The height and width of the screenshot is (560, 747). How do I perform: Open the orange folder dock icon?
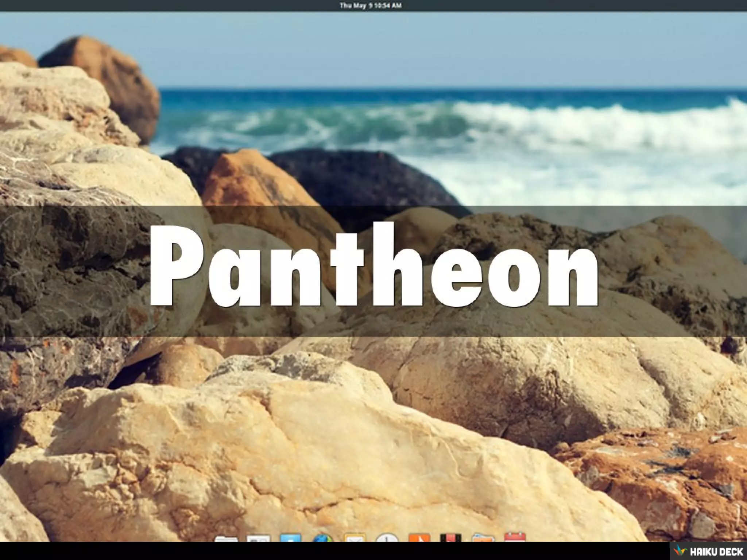[x=483, y=538]
